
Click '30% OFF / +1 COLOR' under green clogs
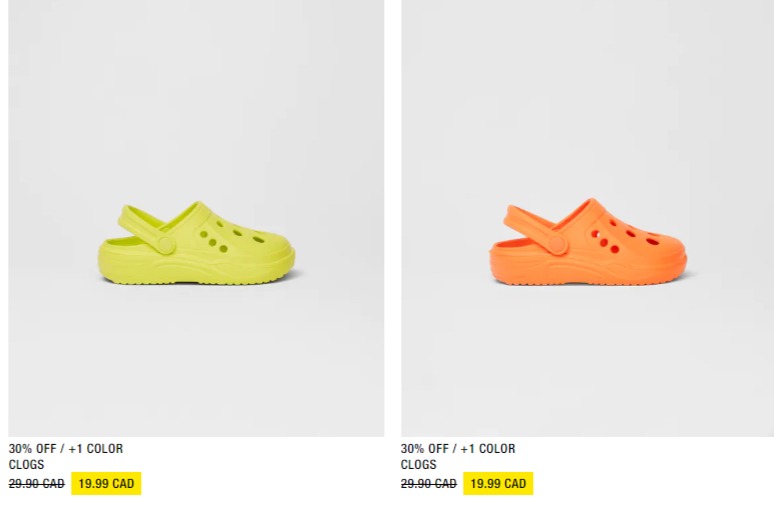pos(66,449)
